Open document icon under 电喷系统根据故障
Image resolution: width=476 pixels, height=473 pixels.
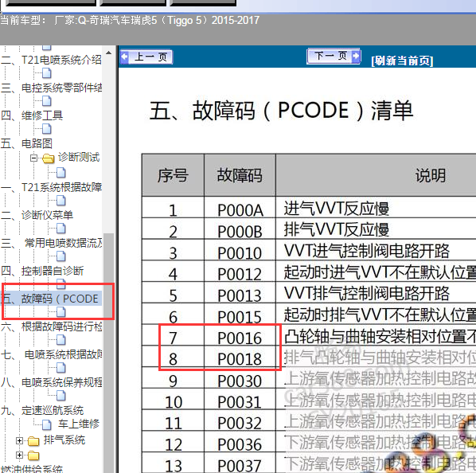(60, 368)
